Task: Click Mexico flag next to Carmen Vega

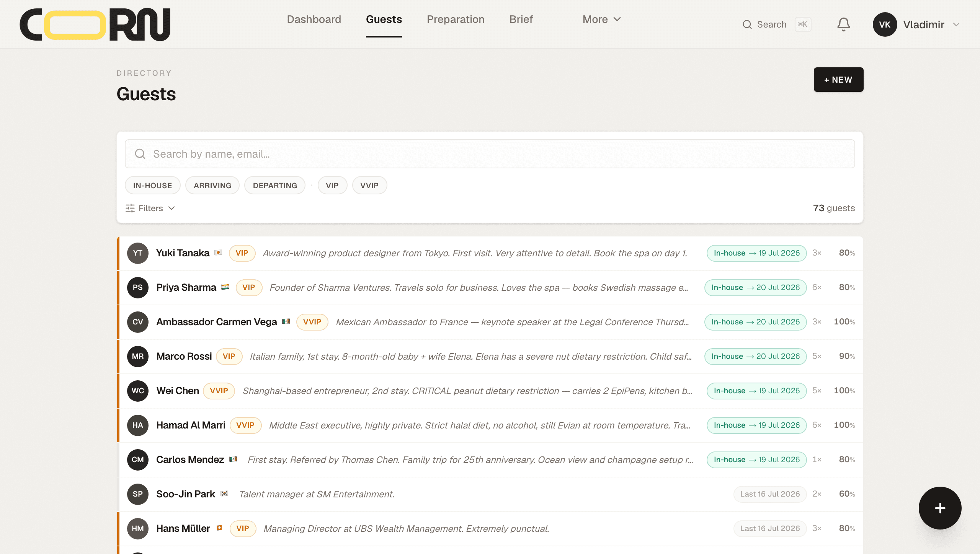Action: [286, 321]
